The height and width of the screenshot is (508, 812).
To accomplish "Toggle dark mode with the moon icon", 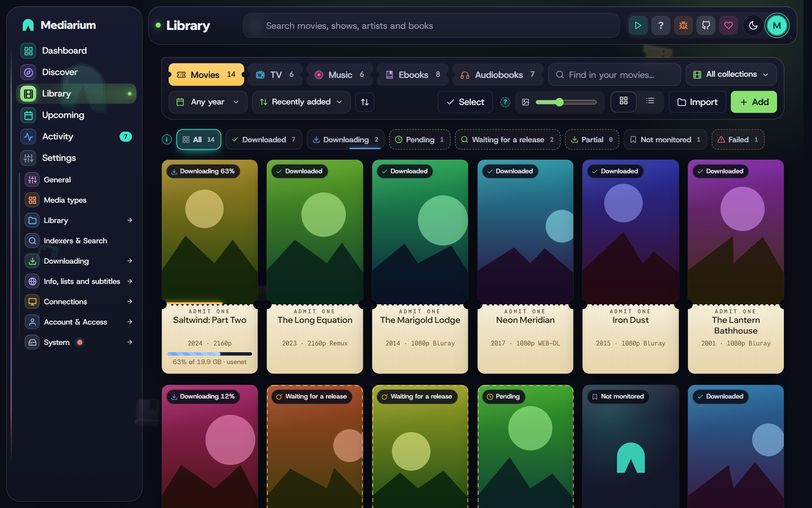I will point(753,25).
